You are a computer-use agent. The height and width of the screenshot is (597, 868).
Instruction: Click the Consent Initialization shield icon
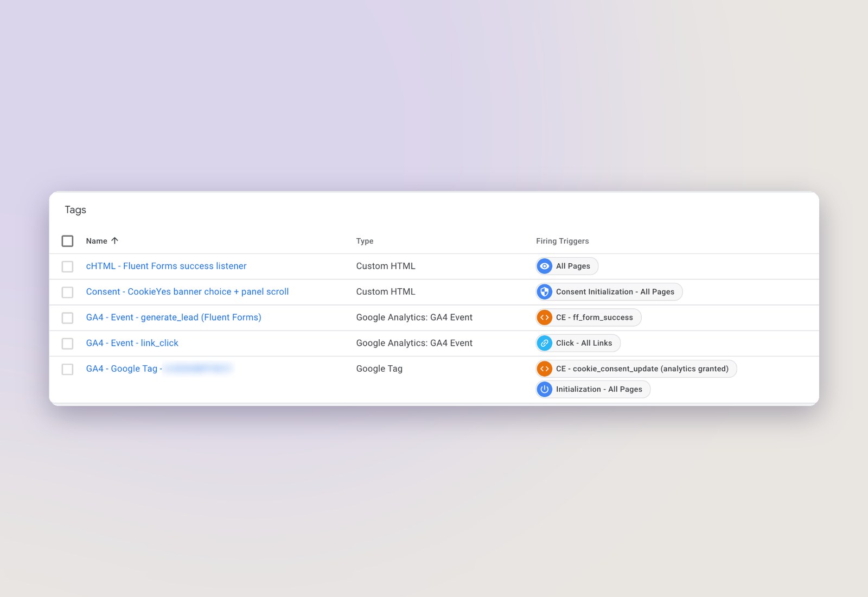coord(545,291)
